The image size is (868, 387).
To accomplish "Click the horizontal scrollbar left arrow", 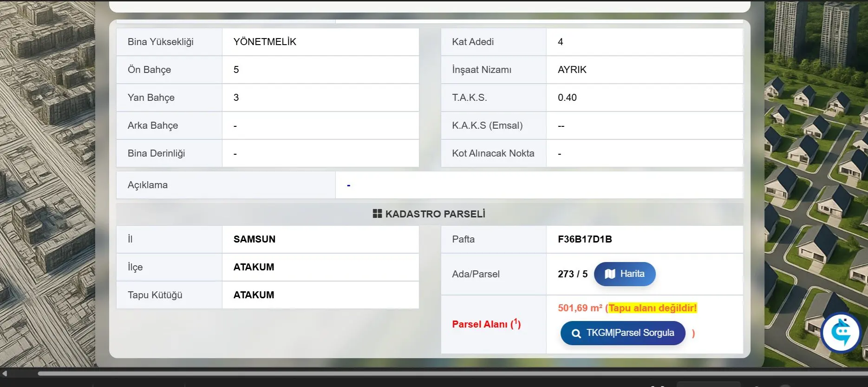I will coord(5,373).
